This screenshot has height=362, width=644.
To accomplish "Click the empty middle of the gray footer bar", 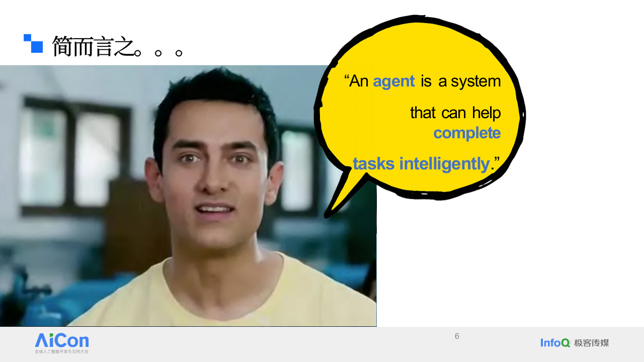I will click(x=302, y=344).
